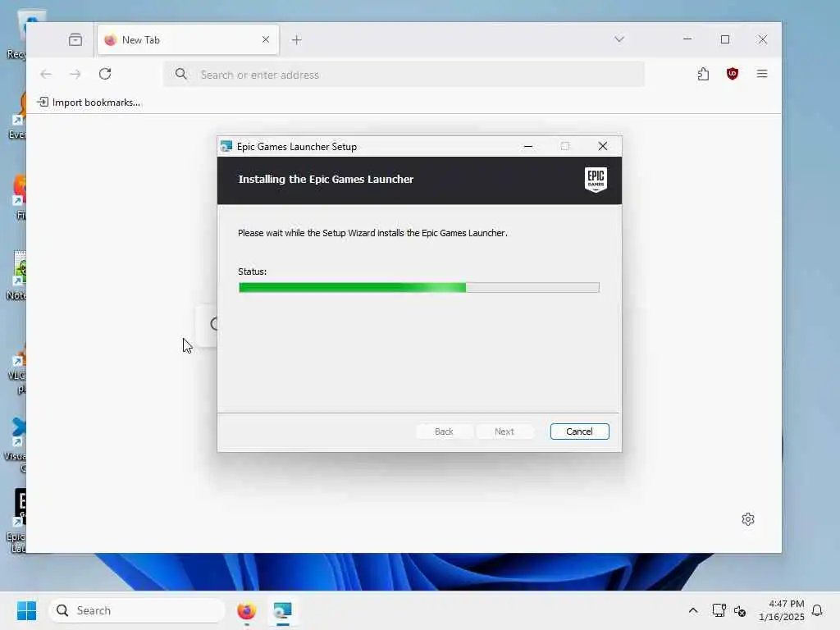
Task: Open the Windows Start menu
Action: [26, 610]
